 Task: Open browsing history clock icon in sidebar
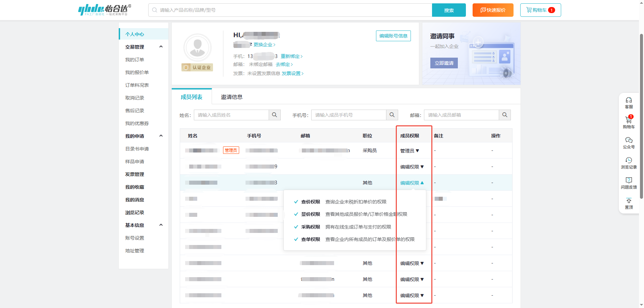pos(629,160)
